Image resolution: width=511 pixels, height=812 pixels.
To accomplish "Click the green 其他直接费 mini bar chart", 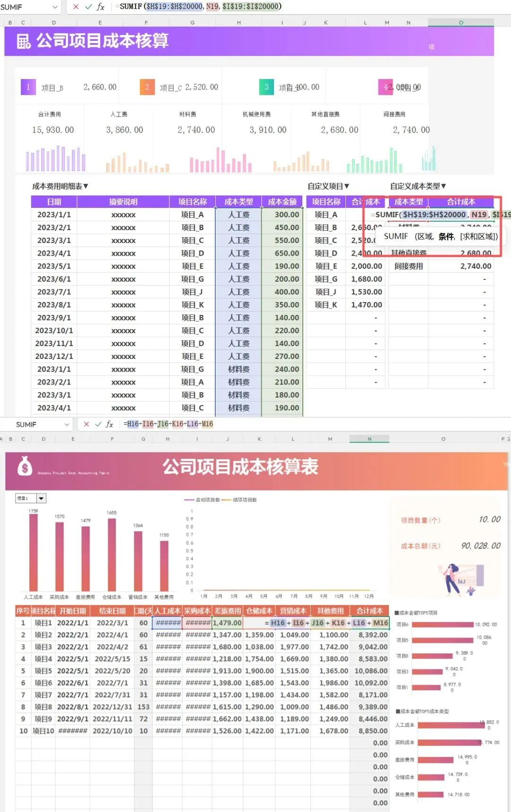I will tap(374, 161).
